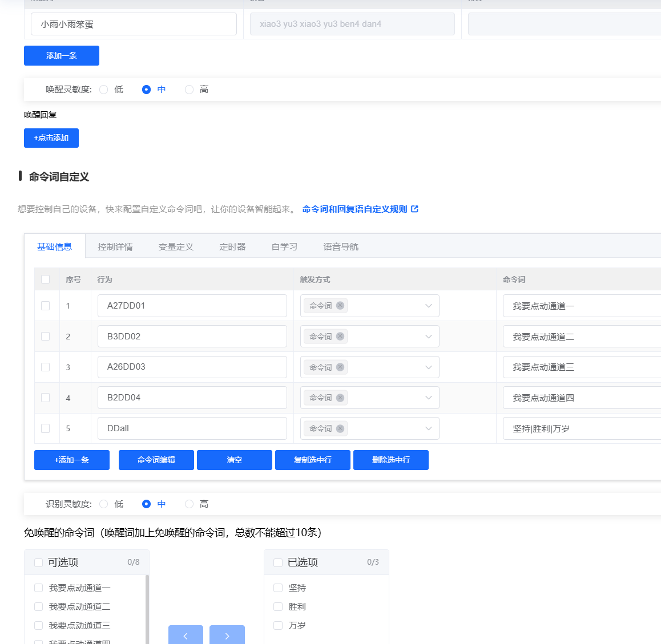Viewport: 661px width, 644px height.
Task: Open trigger dropdown for row 4 B2DD04
Action: tap(428, 398)
